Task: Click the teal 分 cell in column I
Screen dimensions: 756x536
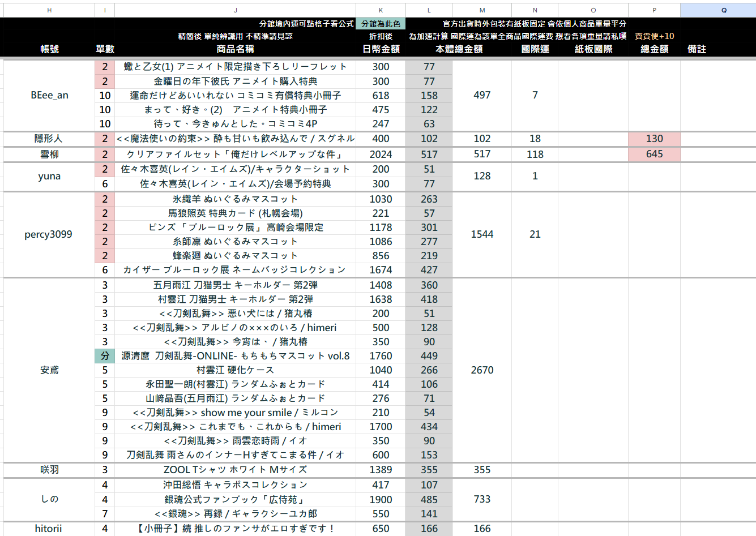Action: tap(105, 356)
